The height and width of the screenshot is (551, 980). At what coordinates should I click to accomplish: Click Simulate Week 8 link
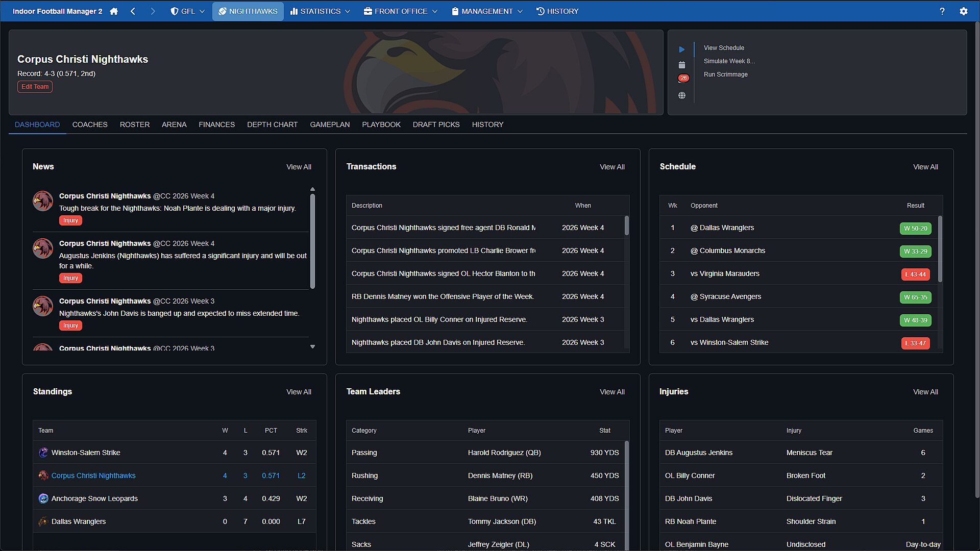click(729, 61)
